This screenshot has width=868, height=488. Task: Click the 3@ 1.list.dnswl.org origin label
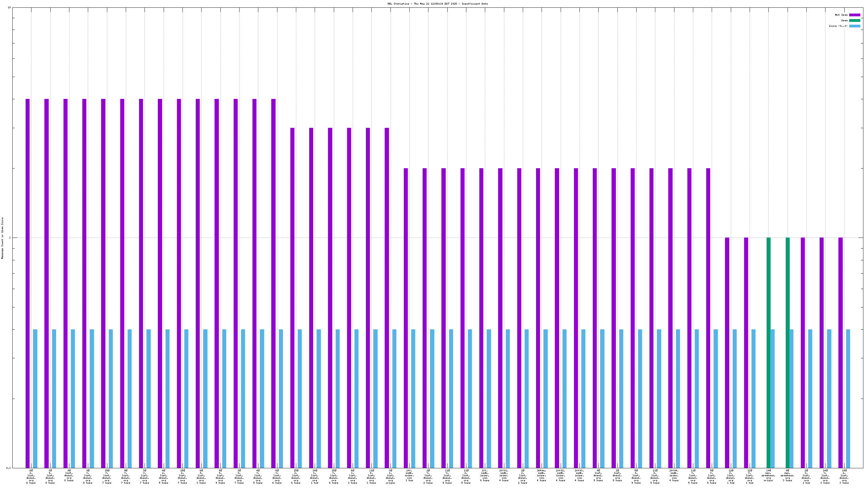pyautogui.click(x=390, y=477)
